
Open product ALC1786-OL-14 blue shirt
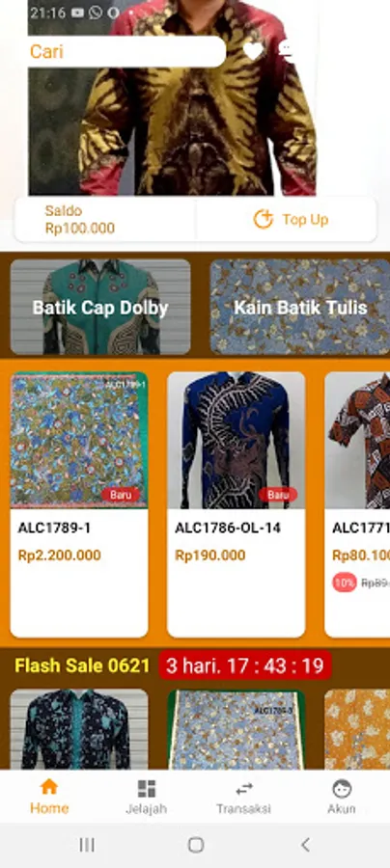(x=236, y=440)
